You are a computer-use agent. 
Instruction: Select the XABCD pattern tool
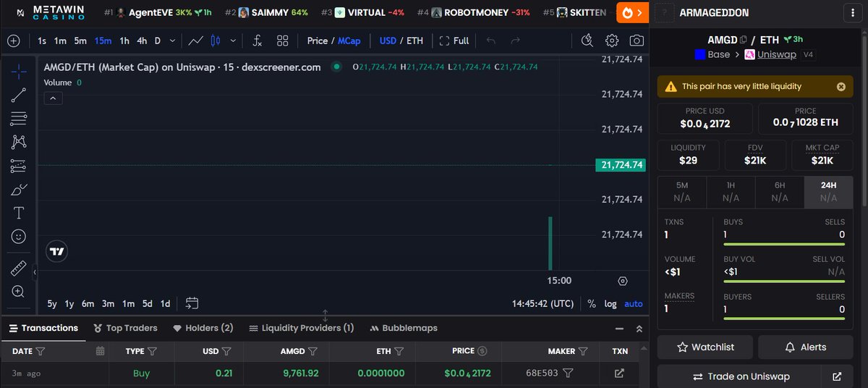click(19, 143)
